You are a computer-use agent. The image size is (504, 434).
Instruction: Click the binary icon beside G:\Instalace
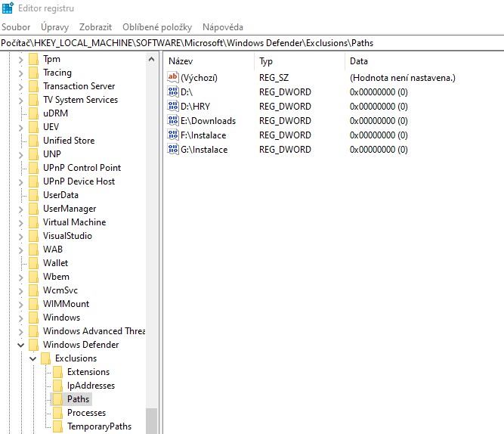pyautogui.click(x=173, y=150)
